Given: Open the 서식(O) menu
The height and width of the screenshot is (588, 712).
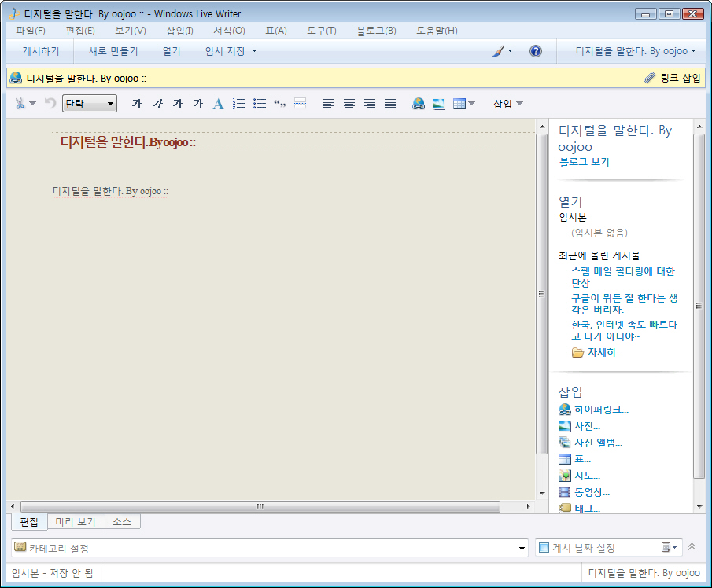Looking at the screenshot, I should [x=229, y=31].
